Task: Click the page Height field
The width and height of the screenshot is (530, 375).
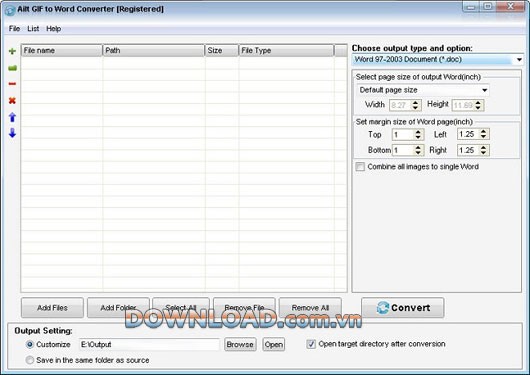Action: 463,105
